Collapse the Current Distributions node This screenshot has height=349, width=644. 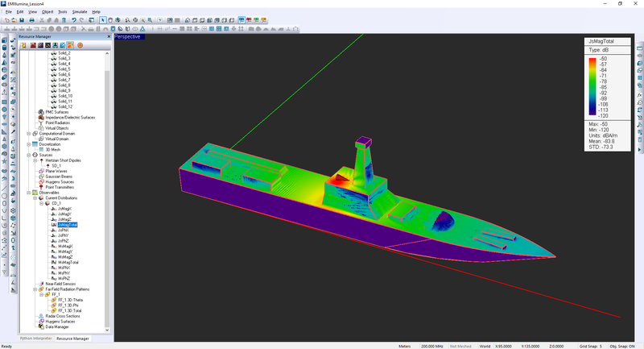tap(35, 197)
